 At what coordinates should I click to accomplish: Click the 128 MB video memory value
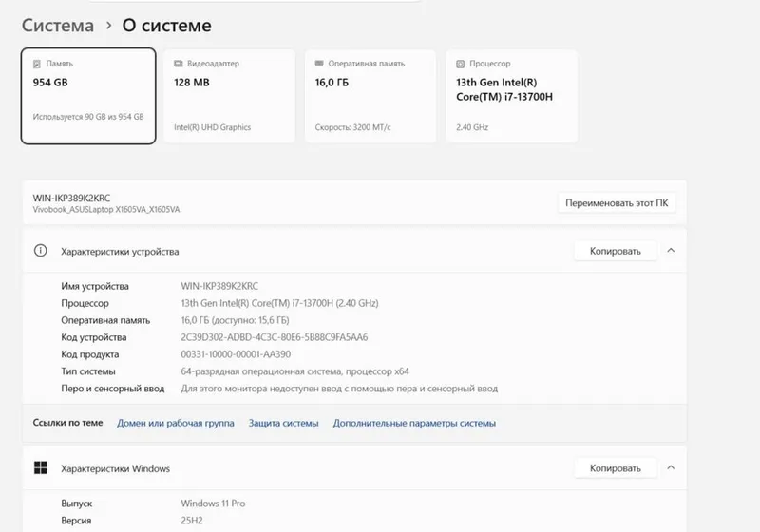click(x=192, y=83)
